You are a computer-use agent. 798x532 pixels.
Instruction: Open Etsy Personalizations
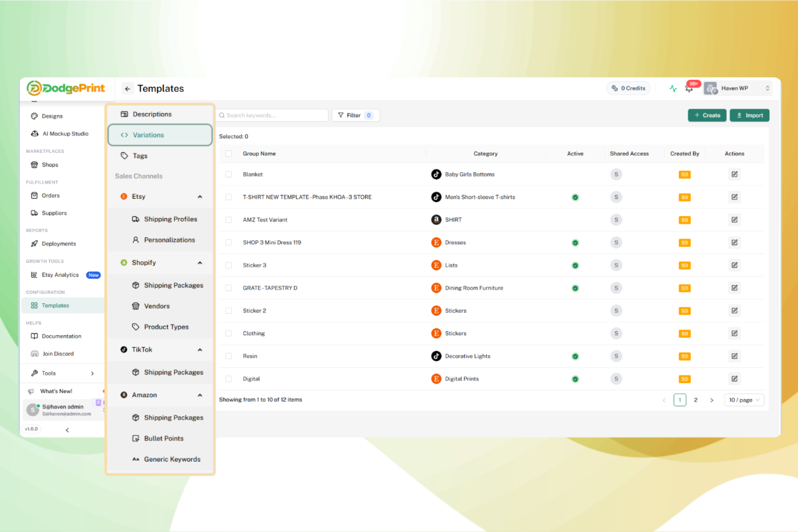164,240
